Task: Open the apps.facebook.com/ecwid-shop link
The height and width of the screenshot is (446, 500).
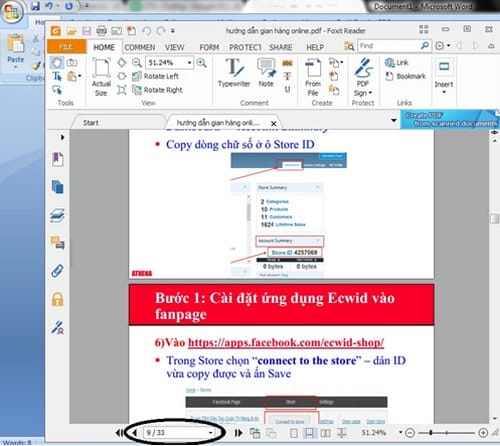Action: (x=286, y=342)
